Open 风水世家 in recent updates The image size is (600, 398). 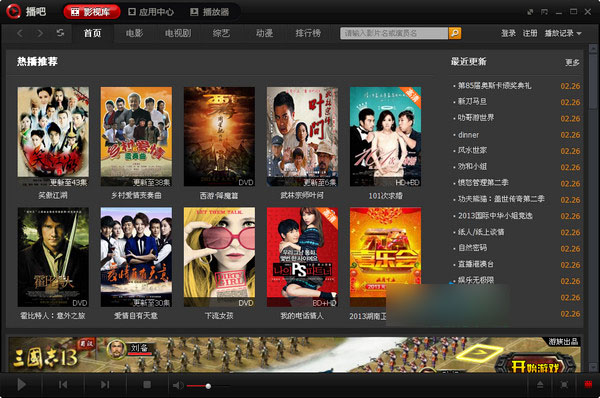(x=472, y=150)
